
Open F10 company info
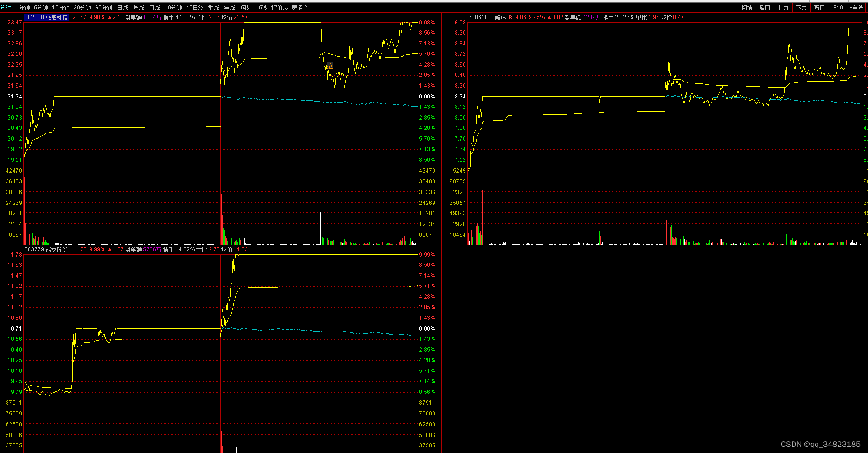pyautogui.click(x=838, y=8)
